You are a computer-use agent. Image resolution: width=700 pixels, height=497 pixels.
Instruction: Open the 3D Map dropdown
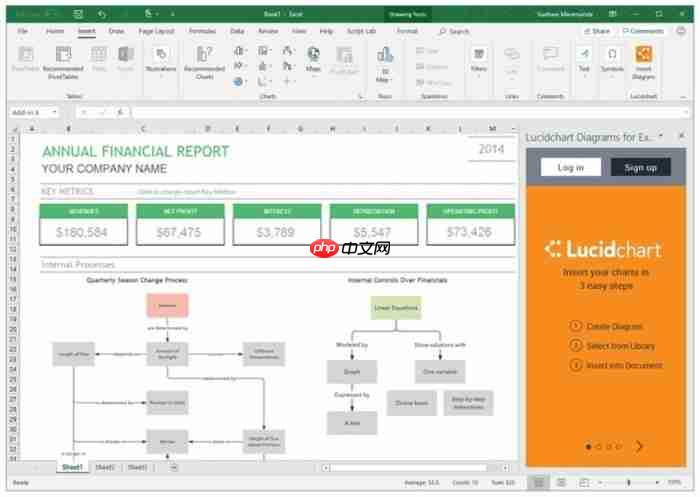pyautogui.click(x=384, y=64)
